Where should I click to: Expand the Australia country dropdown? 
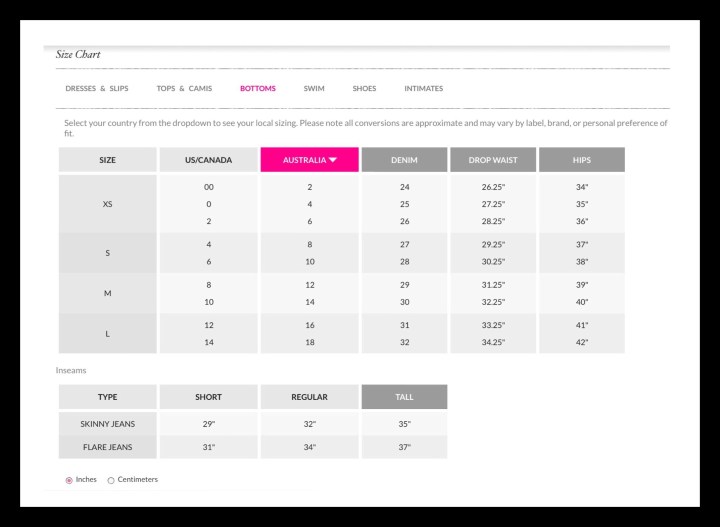(309, 160)
